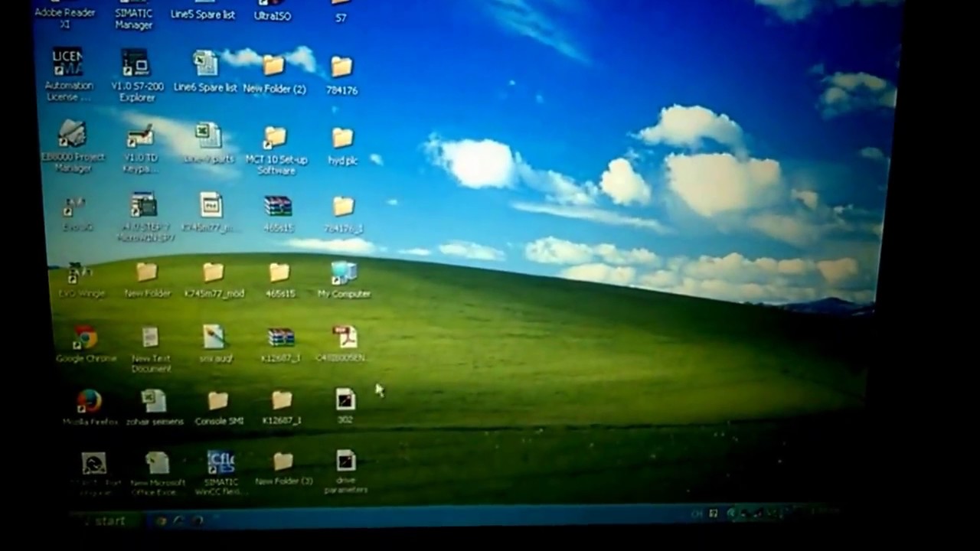Open the K12687_1 WinRAR archive
This screenshot has width=980, height=551.
[281, 345]
